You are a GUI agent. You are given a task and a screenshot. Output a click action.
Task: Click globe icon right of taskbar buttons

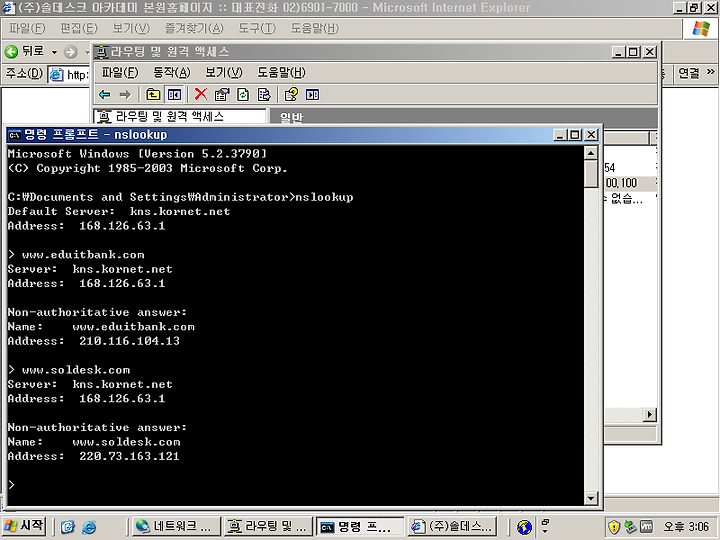(x=524, y=527)
